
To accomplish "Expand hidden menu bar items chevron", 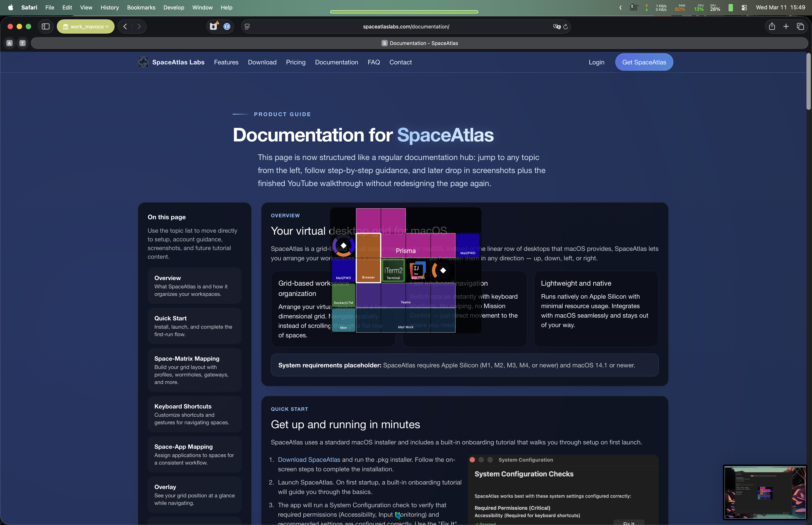I will tap(620, 8).
